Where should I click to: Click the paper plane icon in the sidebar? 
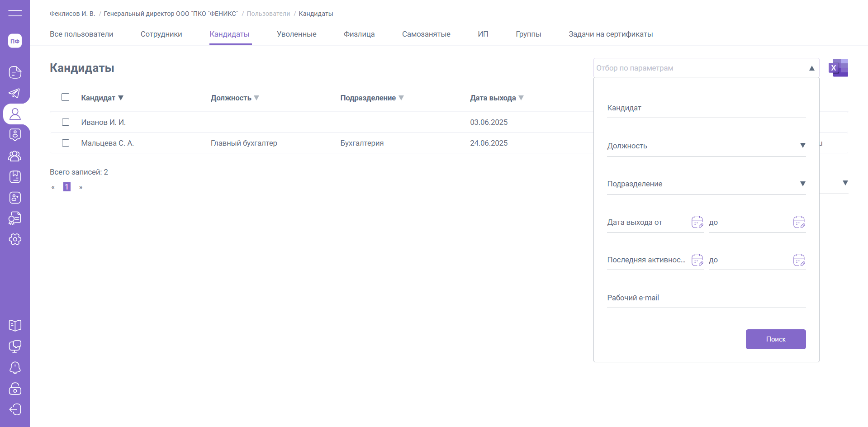(15, 93)
